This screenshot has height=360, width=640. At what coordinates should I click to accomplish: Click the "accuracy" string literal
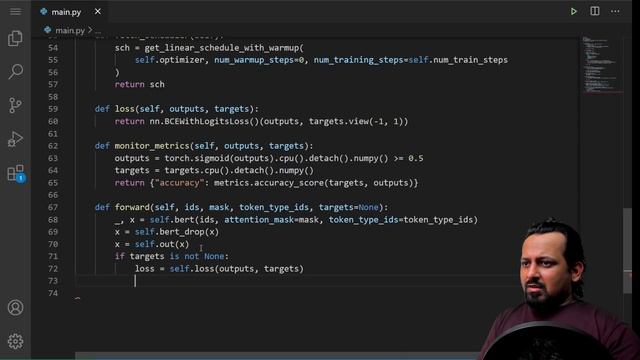[180, 183]
